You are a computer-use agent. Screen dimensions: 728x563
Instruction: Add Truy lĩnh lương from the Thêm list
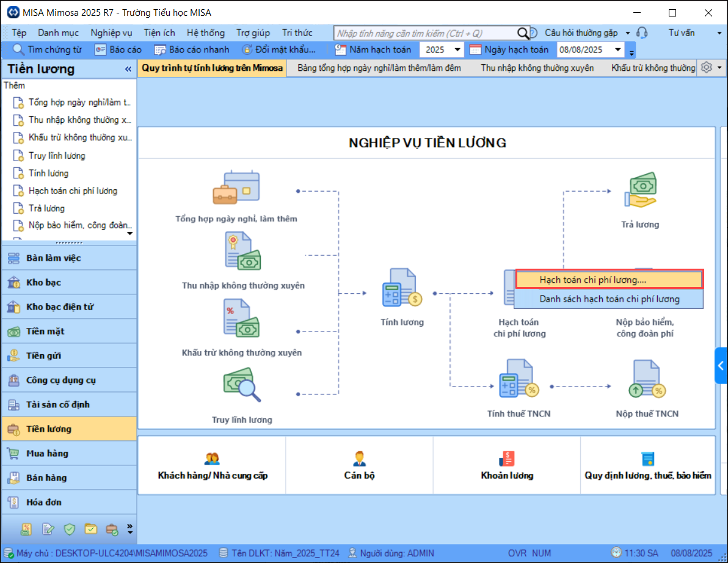[x=57, y=156]
